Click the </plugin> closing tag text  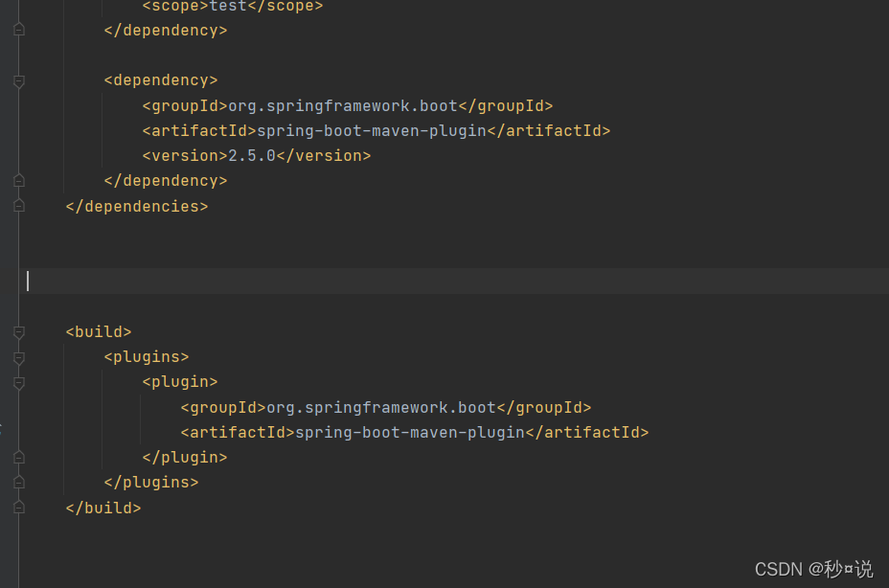[184, 457]
